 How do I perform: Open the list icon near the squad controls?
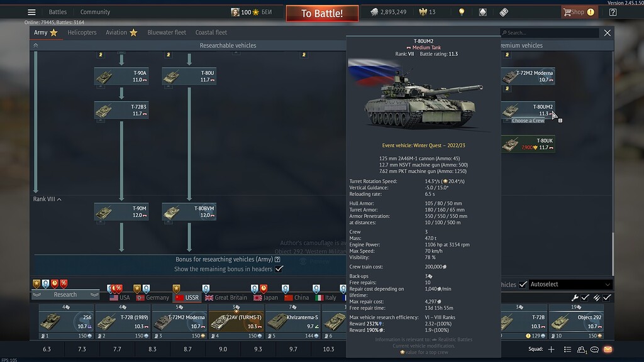568,349
